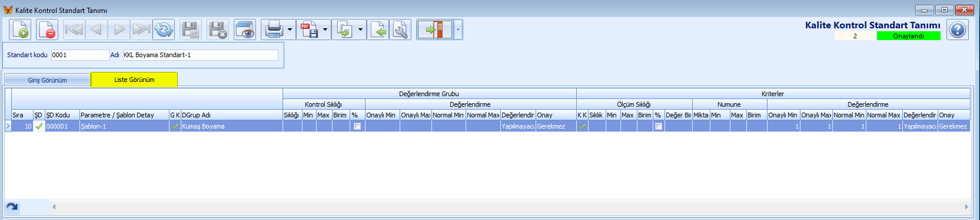This screenshot has height=220, width=980.
Task: Jump to the last record
Action: [141, 29]
